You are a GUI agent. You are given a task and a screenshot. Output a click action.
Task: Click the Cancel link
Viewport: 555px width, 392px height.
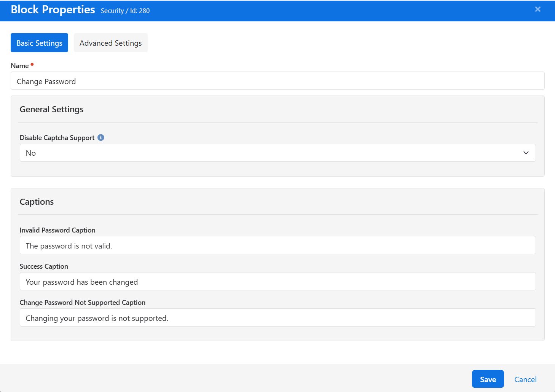coord(525,379)
